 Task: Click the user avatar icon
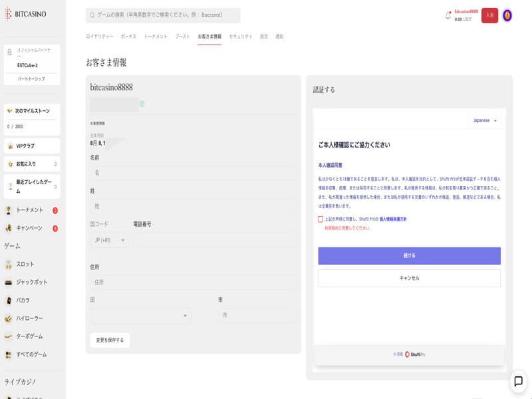pos(507,15)
